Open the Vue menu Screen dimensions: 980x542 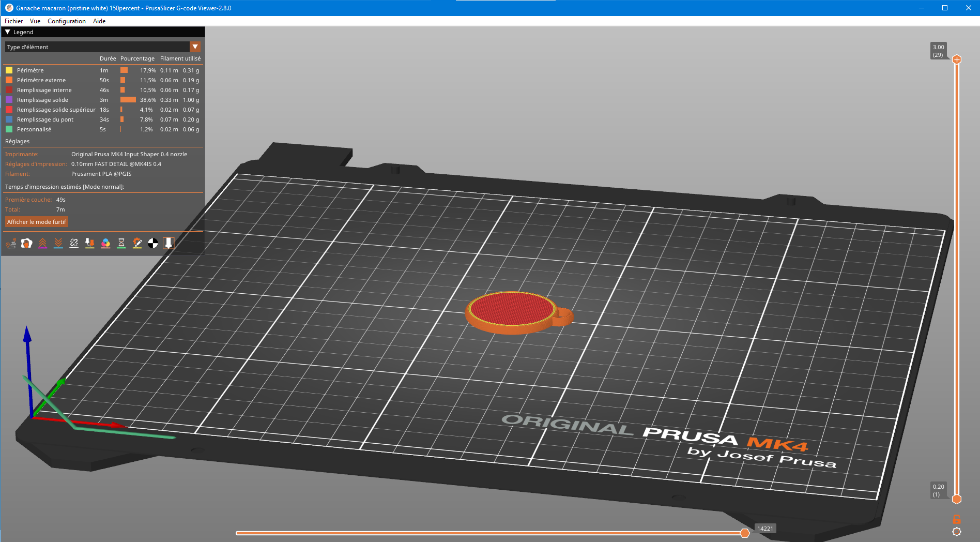pos(35,21)
